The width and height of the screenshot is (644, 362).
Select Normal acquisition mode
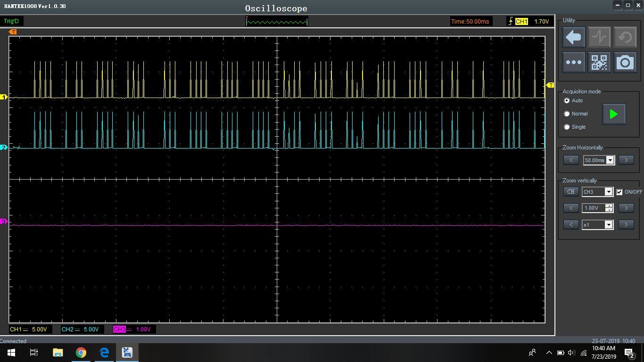567,114
